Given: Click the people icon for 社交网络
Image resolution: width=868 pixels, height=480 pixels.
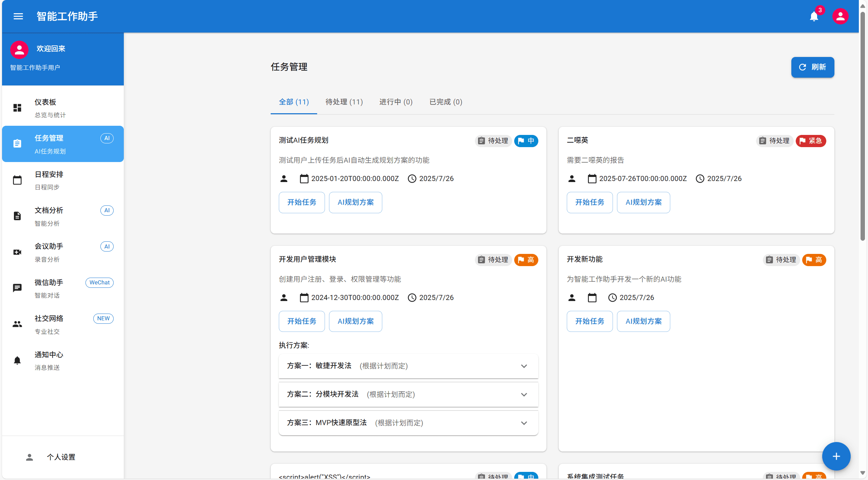Looking at the screenshot, I should (x=17, y=324).
